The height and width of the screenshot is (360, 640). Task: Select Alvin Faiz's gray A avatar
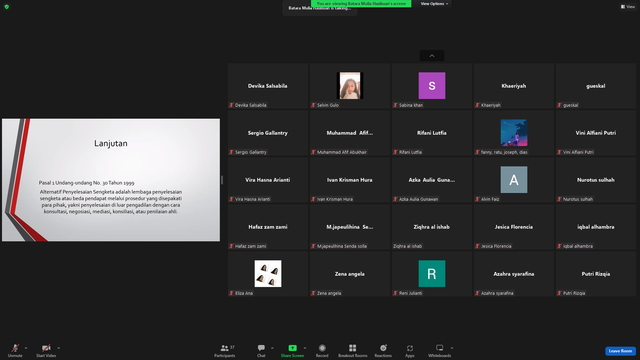(514, 180)
